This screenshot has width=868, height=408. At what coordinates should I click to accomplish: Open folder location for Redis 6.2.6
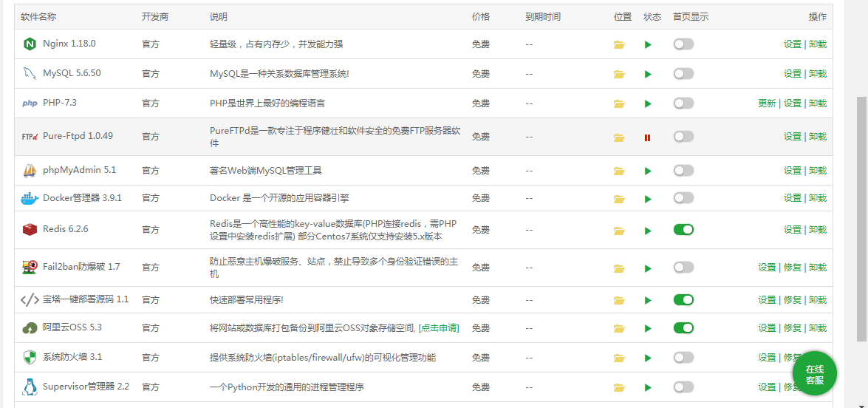pos(619,231)
